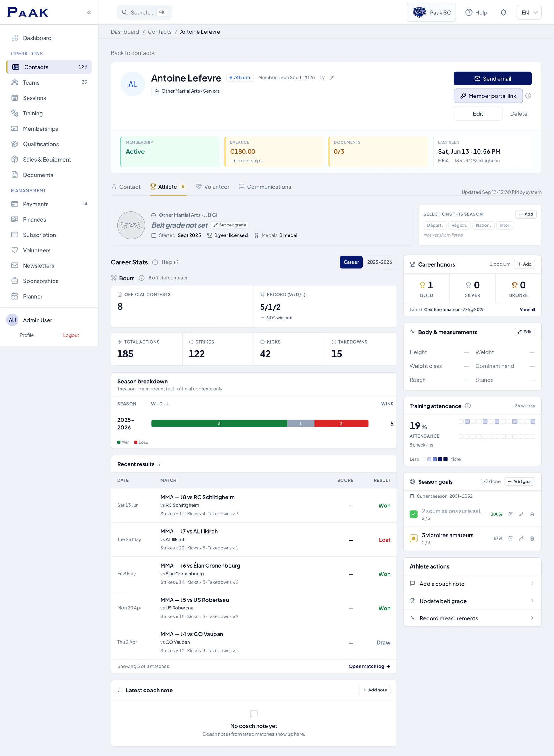Viewport: 554px width, 756px height.
Task: Collapse the sidebar with the double-chevron icon
Action: point(89,12)
